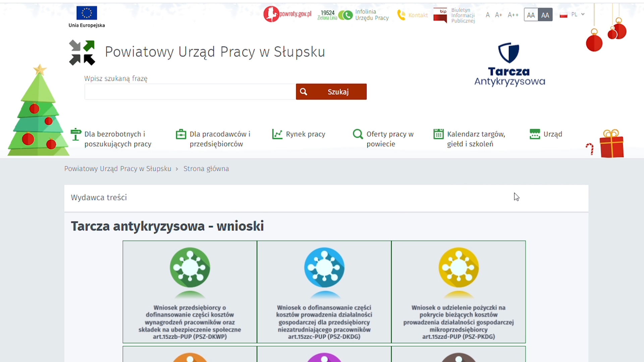Click the Powiatowy Urząd Pracy breadcrumb link
The image size is (644, 362).
[118, 169]
